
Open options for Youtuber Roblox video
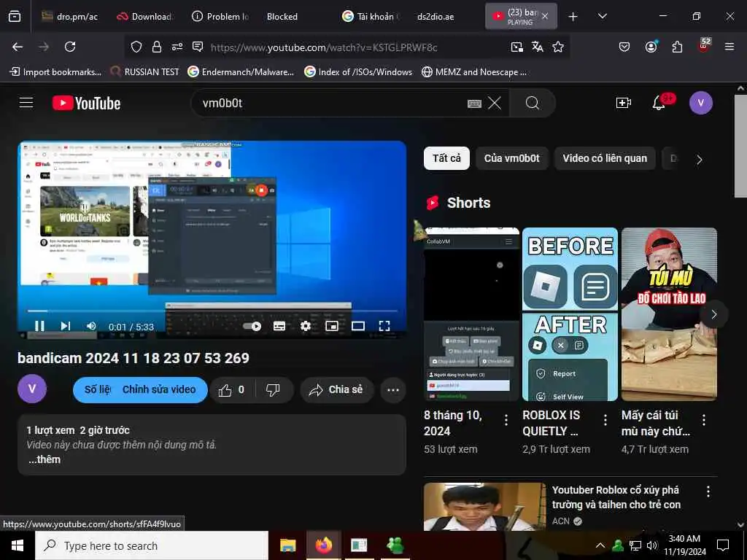708,491
